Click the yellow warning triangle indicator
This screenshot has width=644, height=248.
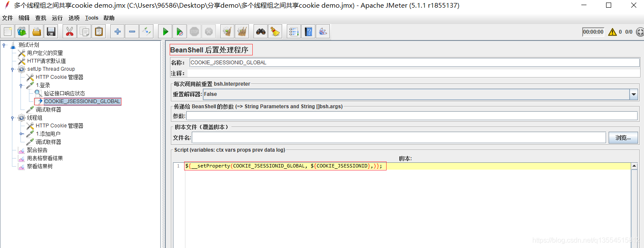612,32
